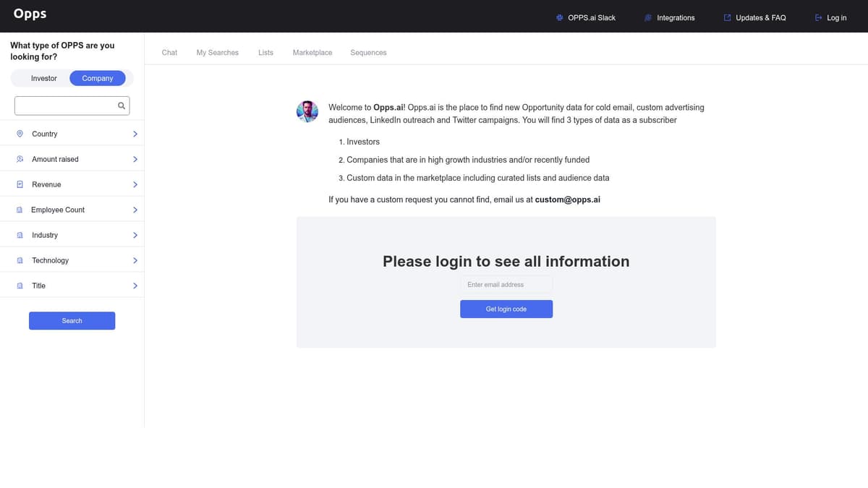This screenshot has width=868, height=488.
Task: Expand the Employee Count filter chevron
Action: point(135,210)
